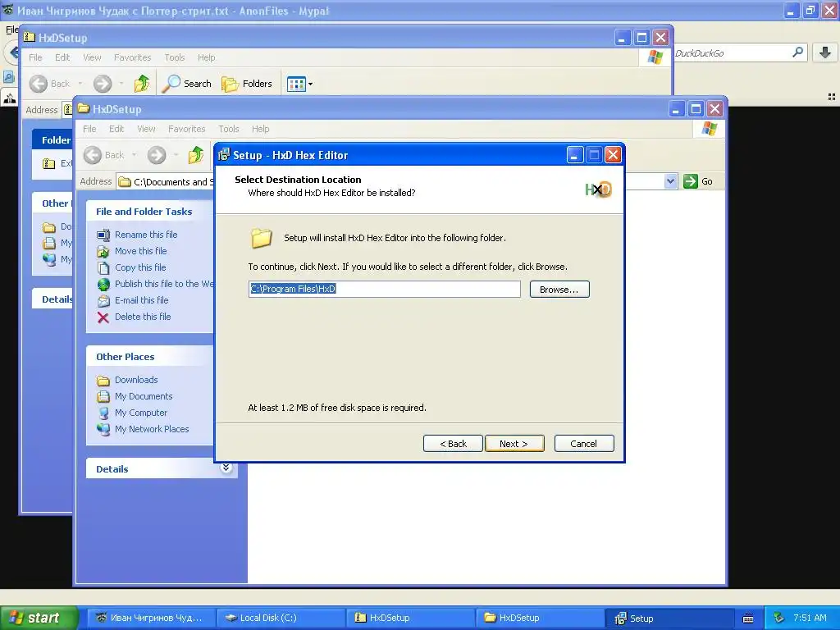The width and height of the screenshot is (840, 630).
Task: Click the Windows Start button
Action: 39,618
